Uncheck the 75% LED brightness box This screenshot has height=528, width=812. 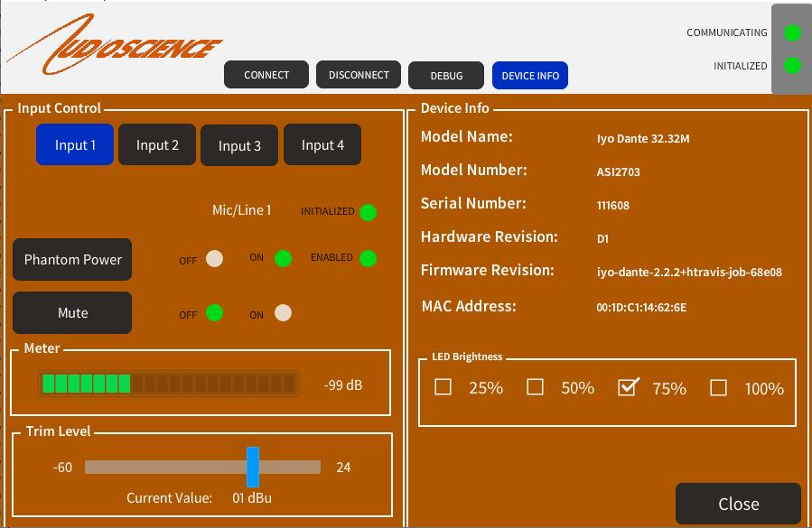(627, 387)
